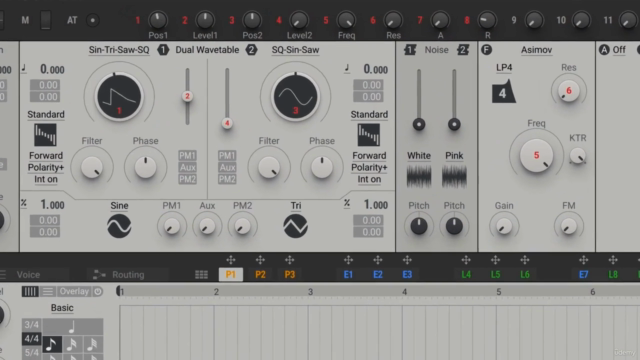Viewport: 640px width, 360px height.
Task: Select the quarter note grid value
Action: (72, 327)
